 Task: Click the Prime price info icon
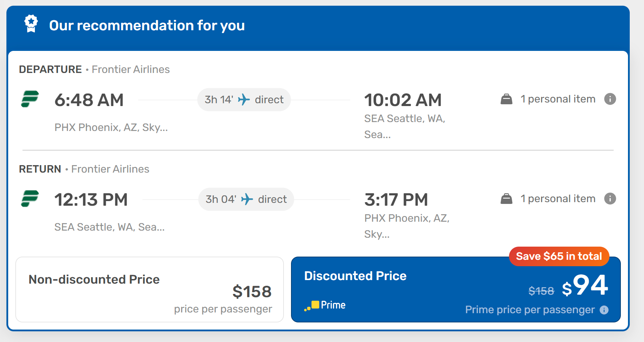[604, 310]
